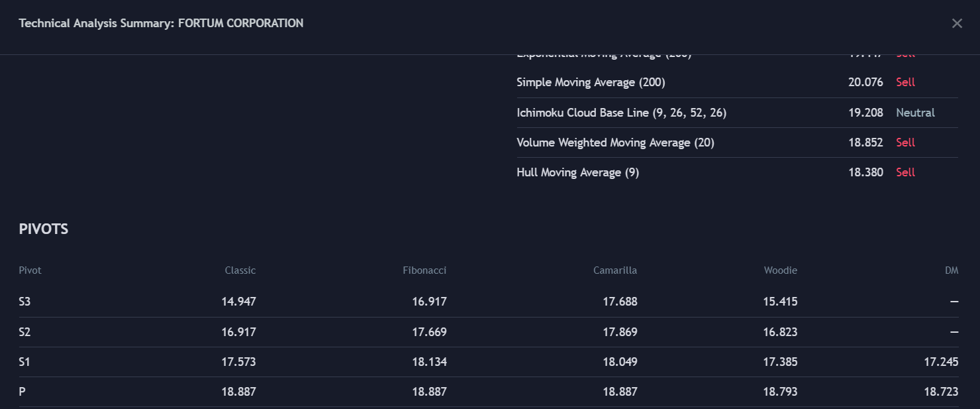Click Classic S3 value 14.947
The width and height of the screenshot is (980, 409).
(238, 302)
